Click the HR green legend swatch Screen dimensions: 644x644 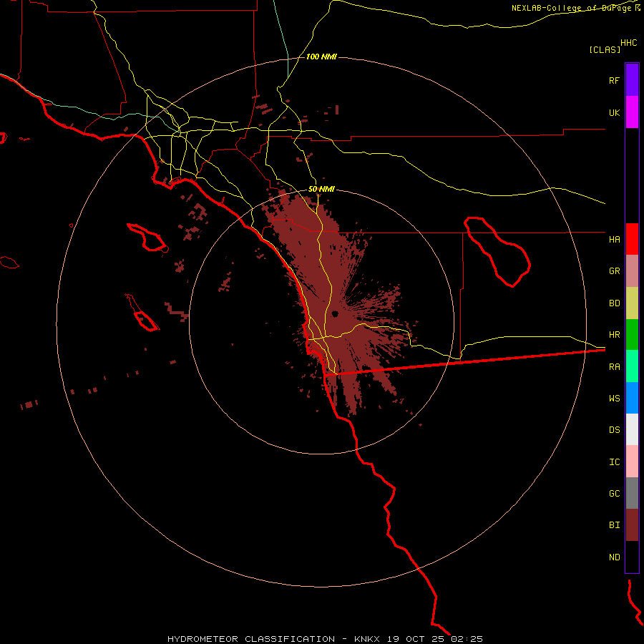coord(632,334)
